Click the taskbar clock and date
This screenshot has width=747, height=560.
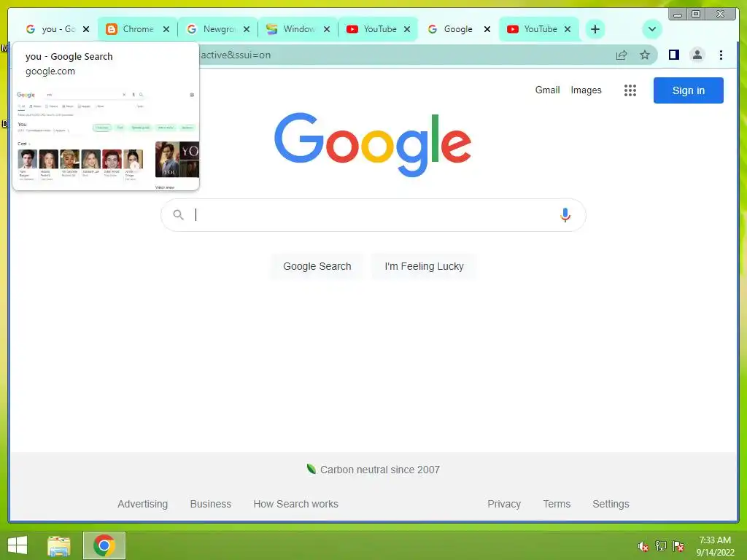coord(715,546)
